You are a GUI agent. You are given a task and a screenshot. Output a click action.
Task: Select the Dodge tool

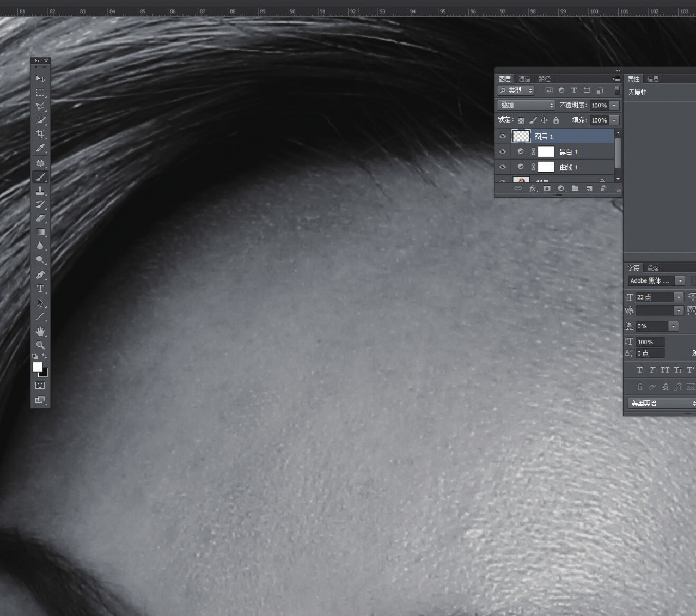(x=40, y=260)
